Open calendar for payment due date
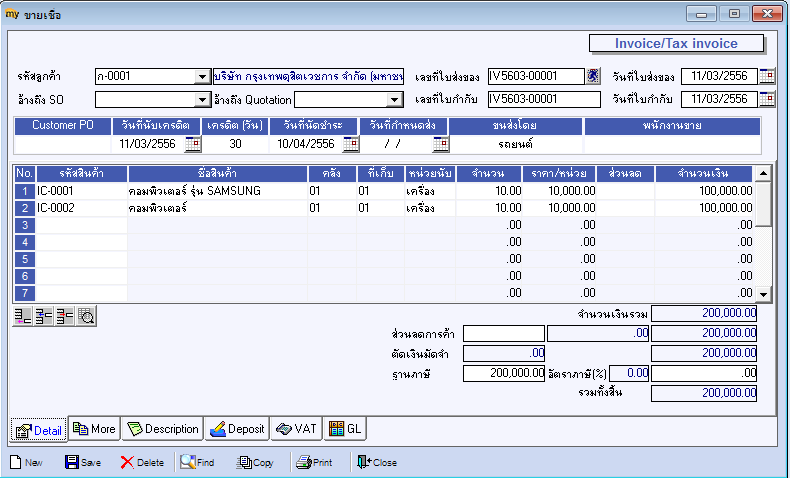Viewport: 790px width, 478px height. (350, 144)
